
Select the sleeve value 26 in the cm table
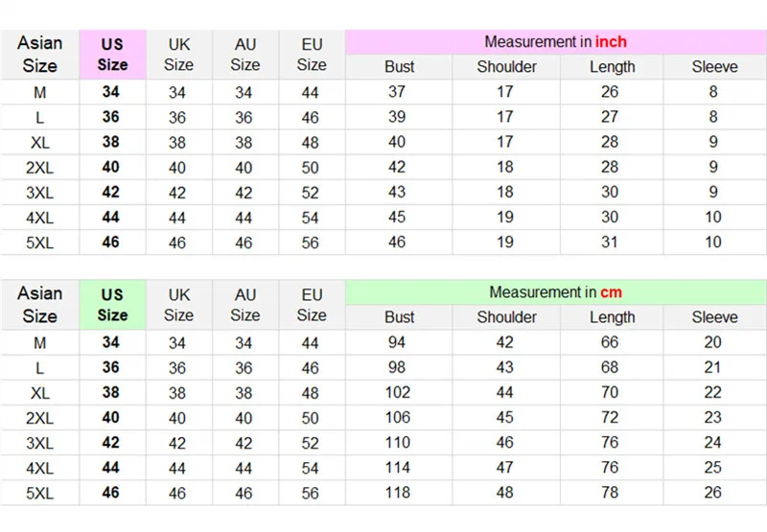(x=712, y=493)
